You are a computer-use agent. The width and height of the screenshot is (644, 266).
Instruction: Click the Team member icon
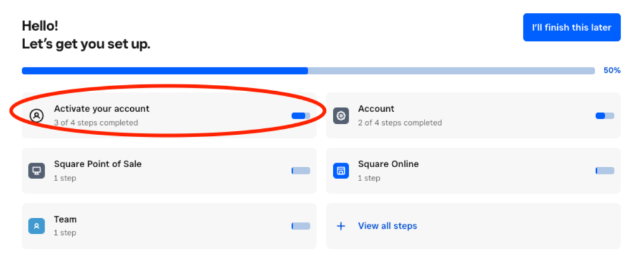36,226
